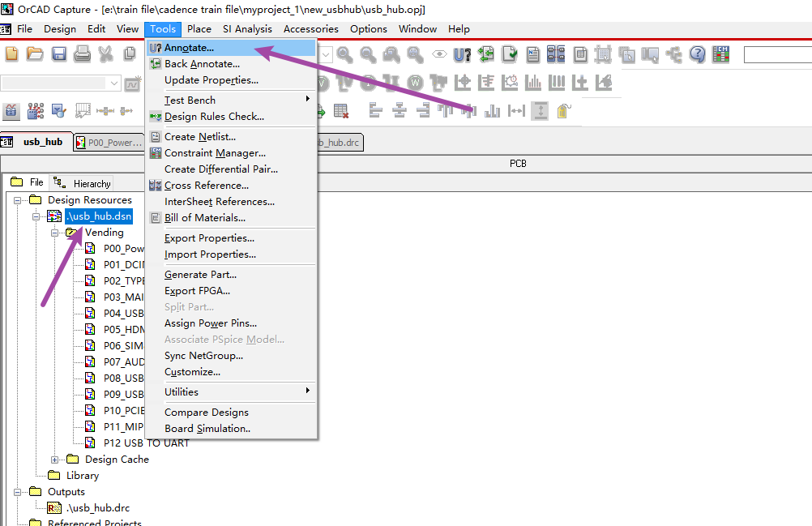812x526 pixels.
Task: Click the New document icon
Action: [11, 53]
